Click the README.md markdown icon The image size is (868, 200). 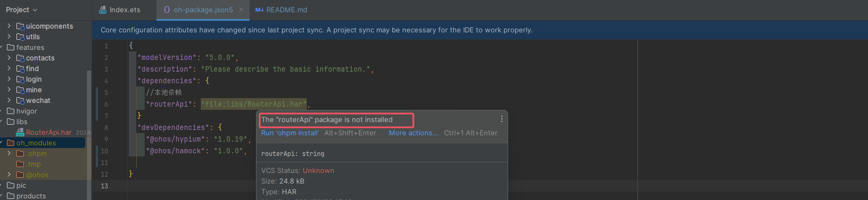pyautogui.click(x=259, y=10)
